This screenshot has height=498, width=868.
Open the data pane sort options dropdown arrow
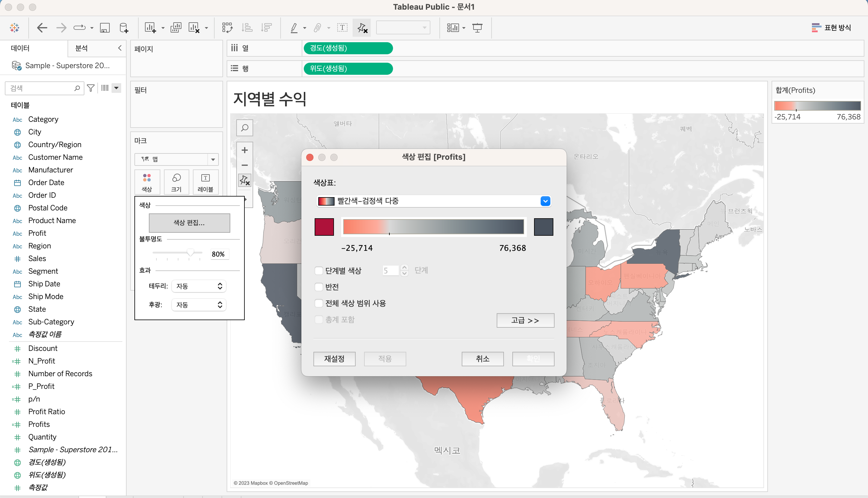click(117, 88)
